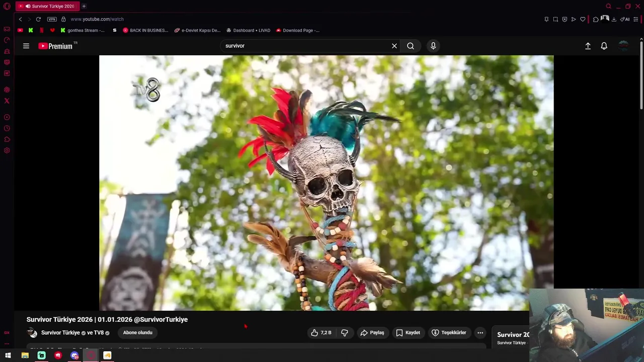
Task: Open the Discord icon on the taskbar
Action: click(74, 355)
